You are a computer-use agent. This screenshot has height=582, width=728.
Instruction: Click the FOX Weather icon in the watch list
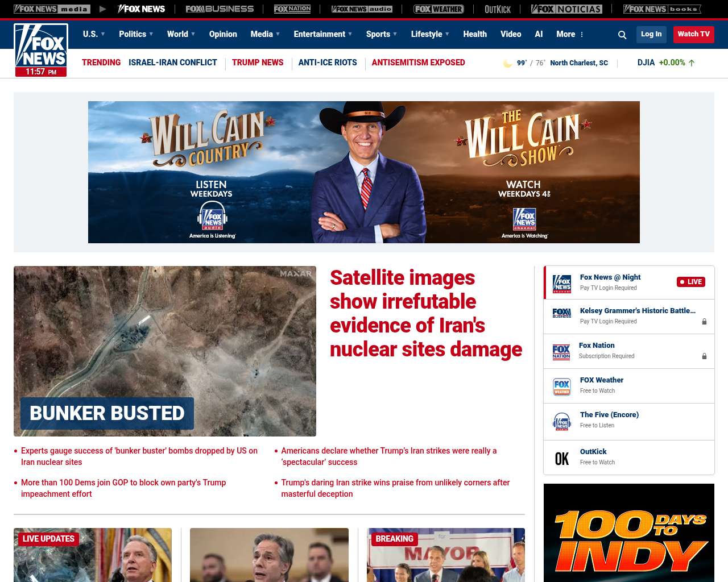coord(562,386)
